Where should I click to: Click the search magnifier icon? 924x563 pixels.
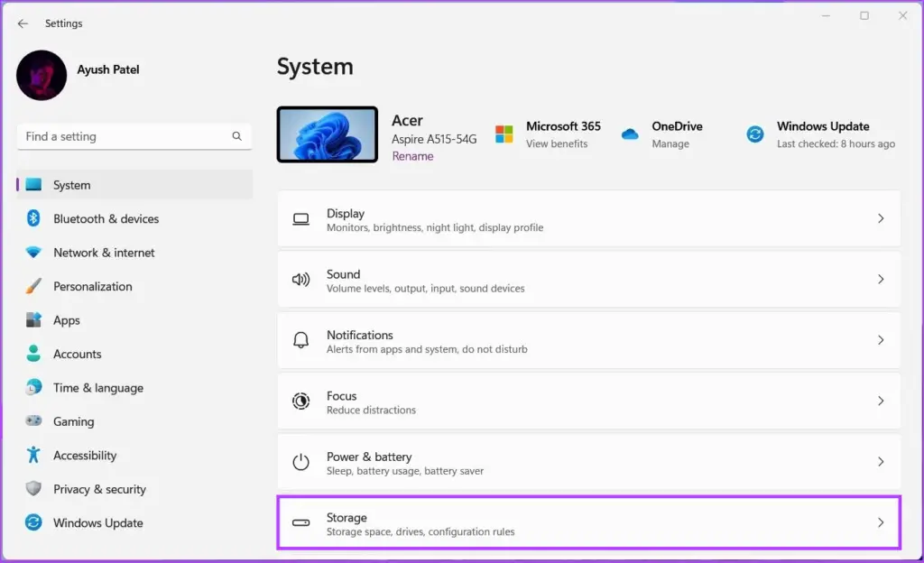(236, 136)
